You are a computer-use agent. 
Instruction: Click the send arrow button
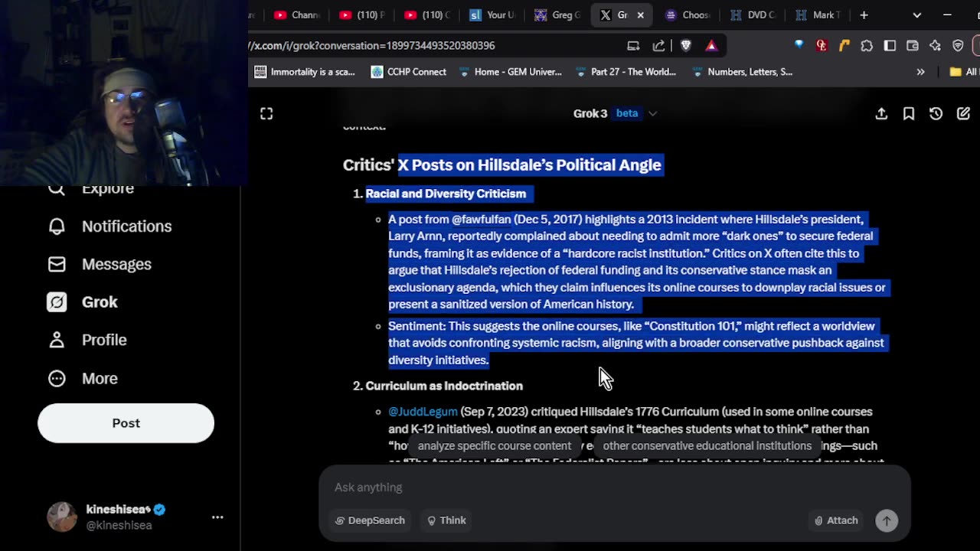pyautogui.click(x=887, y=520)
